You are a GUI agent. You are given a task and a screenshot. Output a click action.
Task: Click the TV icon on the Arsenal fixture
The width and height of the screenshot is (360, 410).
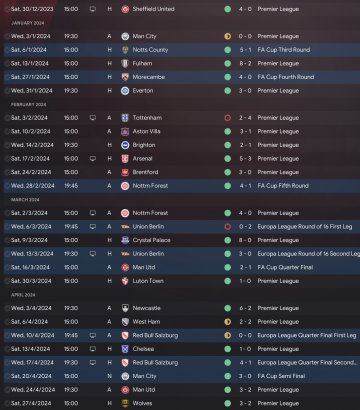(93, 159)
